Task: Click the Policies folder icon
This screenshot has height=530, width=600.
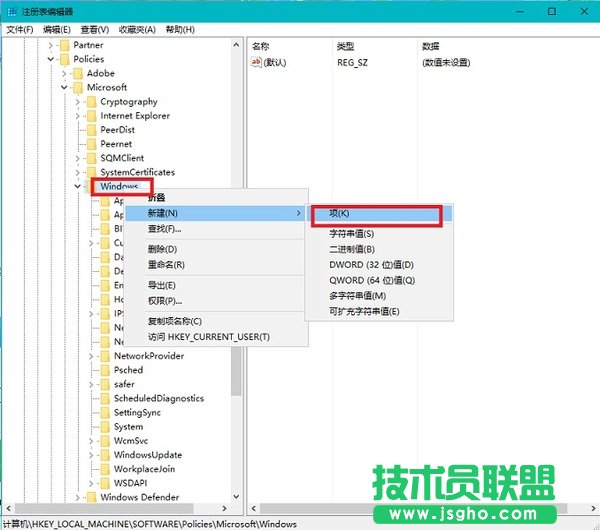Action: 65,59
